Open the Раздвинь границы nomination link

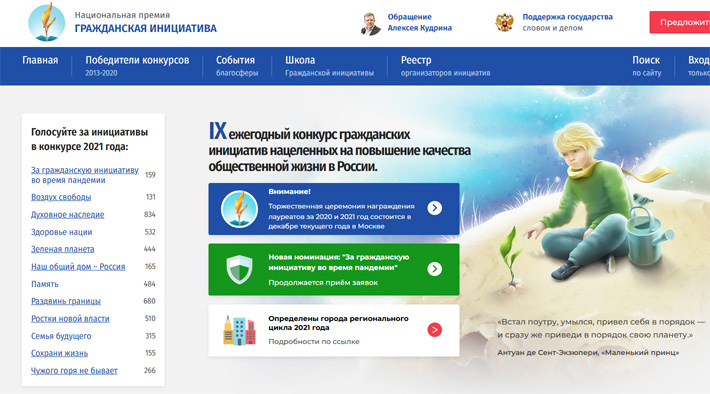(x=66, y=301)
